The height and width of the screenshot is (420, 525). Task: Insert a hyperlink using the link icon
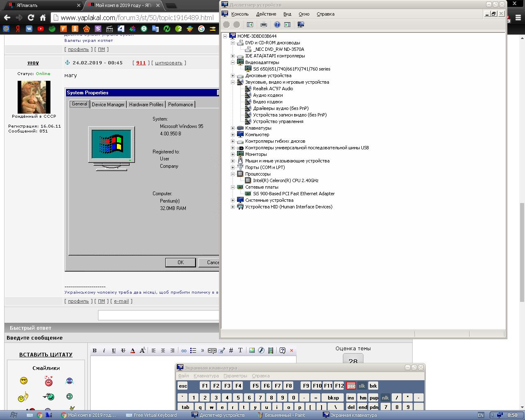click(x=184, y=350)
